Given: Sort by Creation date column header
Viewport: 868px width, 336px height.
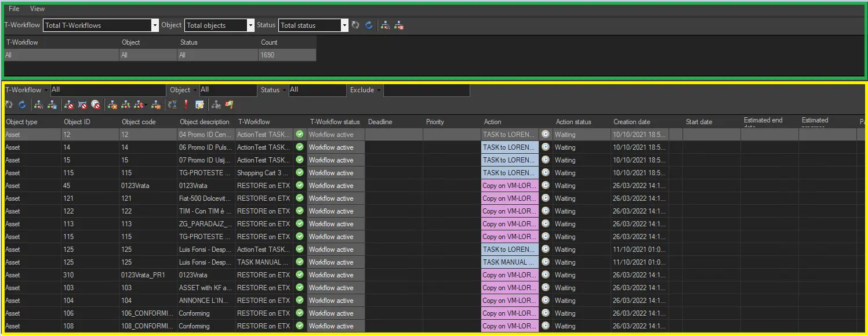Looking at the screenshot, I should (x=632, y=122).
